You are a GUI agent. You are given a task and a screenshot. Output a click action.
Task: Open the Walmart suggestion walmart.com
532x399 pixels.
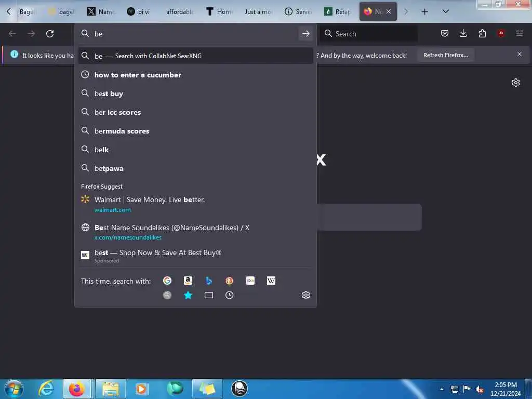pyautogui.click(x=195, y=204)
